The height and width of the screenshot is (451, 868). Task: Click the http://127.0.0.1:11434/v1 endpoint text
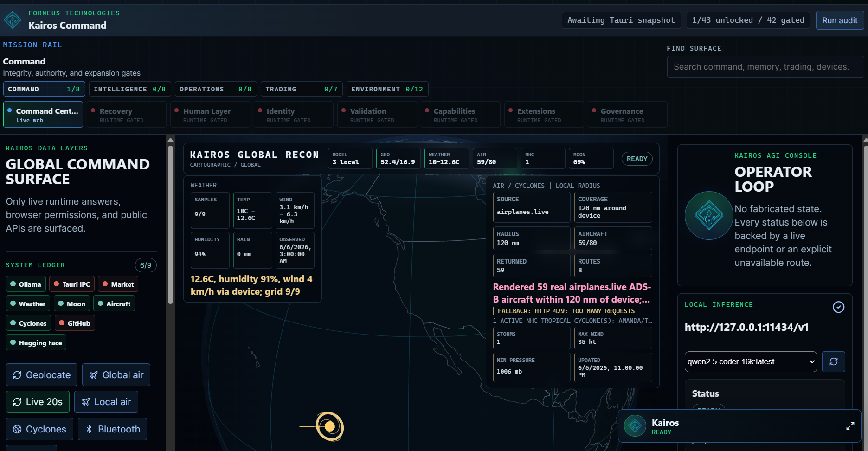746,328
